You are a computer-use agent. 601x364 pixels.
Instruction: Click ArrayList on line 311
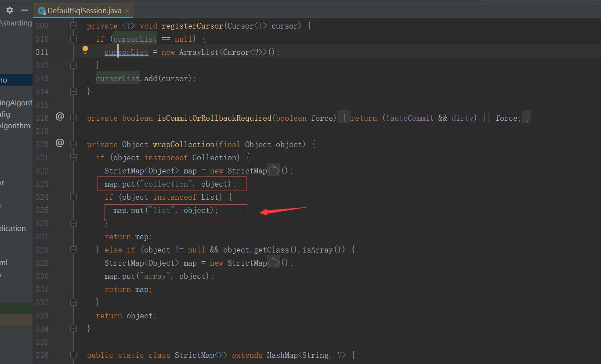point(199,52)
